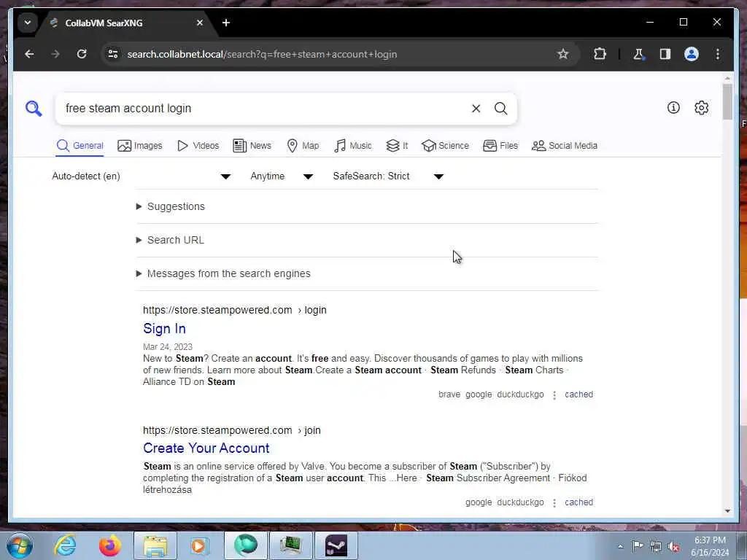Screen dimensions: 747x560
Task: View site information icon in address bar
Action: 113,54
